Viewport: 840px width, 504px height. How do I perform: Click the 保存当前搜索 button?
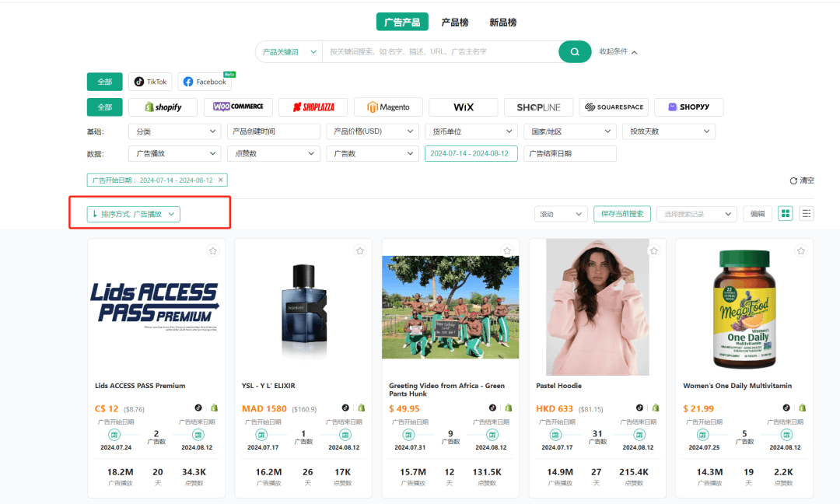coord(622,214)
